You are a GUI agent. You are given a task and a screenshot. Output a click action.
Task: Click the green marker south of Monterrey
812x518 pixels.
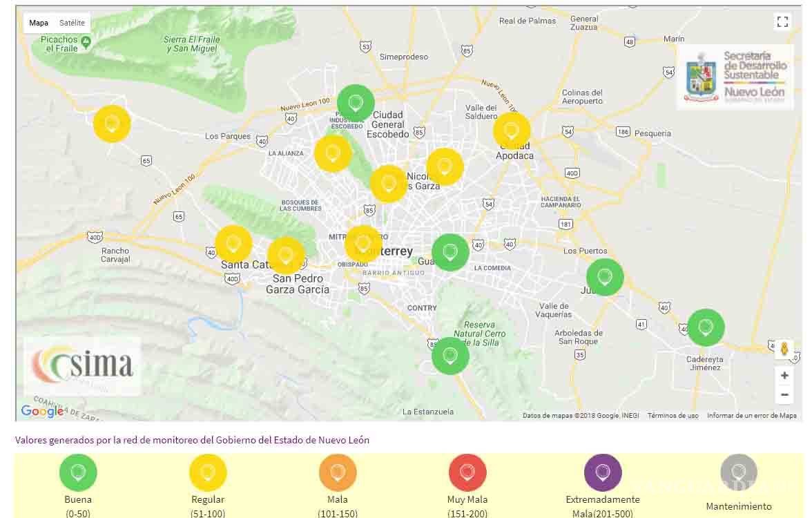[450, 356]
